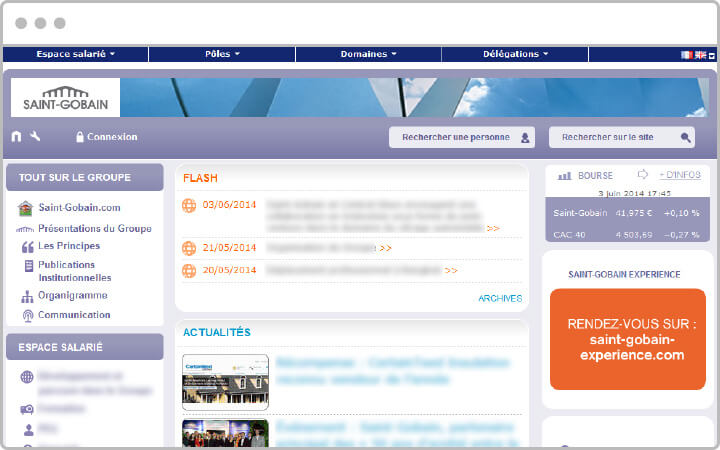Focus the Rechercher une personne field
The height and width of the screenshot is (450, 720).
coord(462,137)
